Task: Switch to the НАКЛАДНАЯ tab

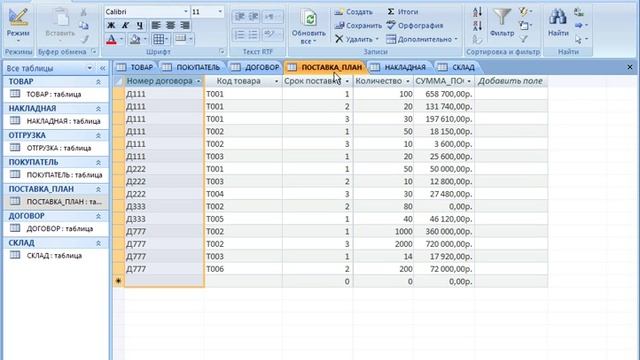Action: click(399, 67)
